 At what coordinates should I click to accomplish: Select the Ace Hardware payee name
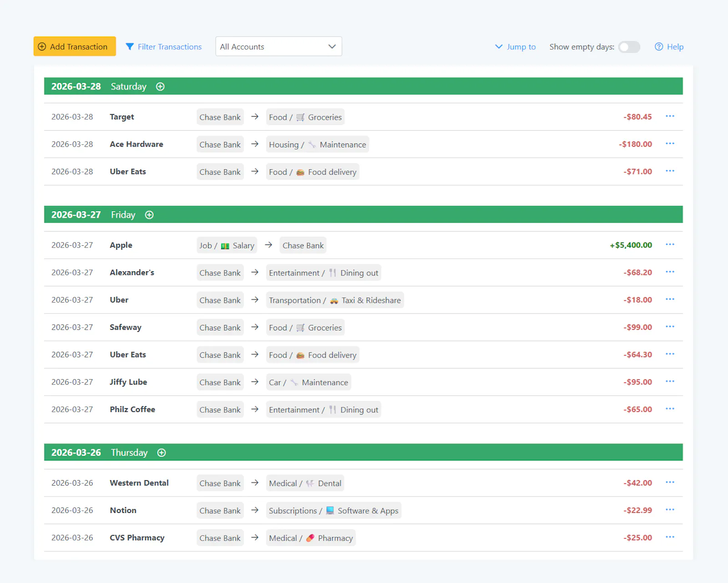(x=136, y=144)
